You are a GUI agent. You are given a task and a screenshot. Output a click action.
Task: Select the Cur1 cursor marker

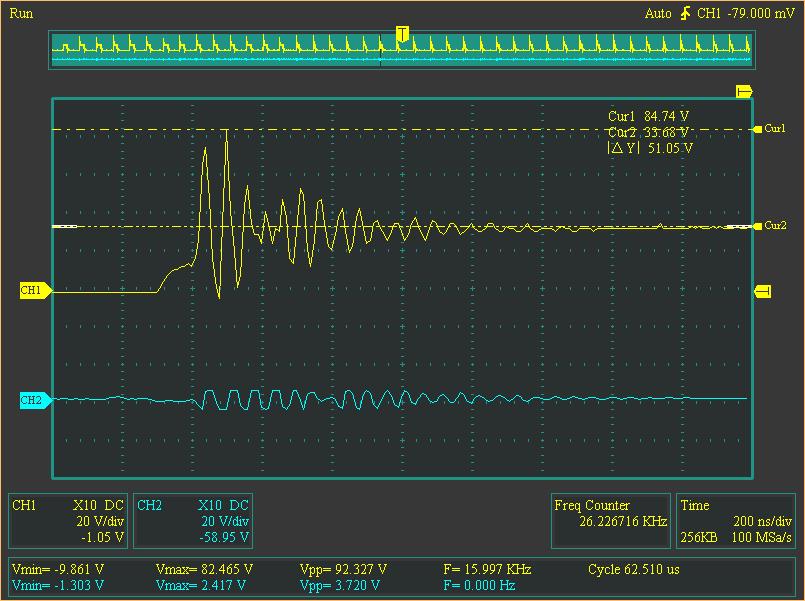(x=771, y=129)
